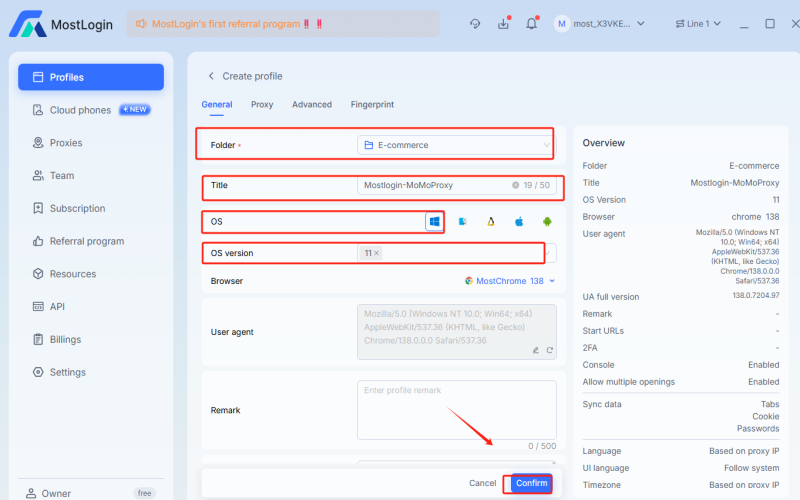Screen dimensions: 800x500
Task: Select the Windows OS icon
Action: tap(435, 221)
